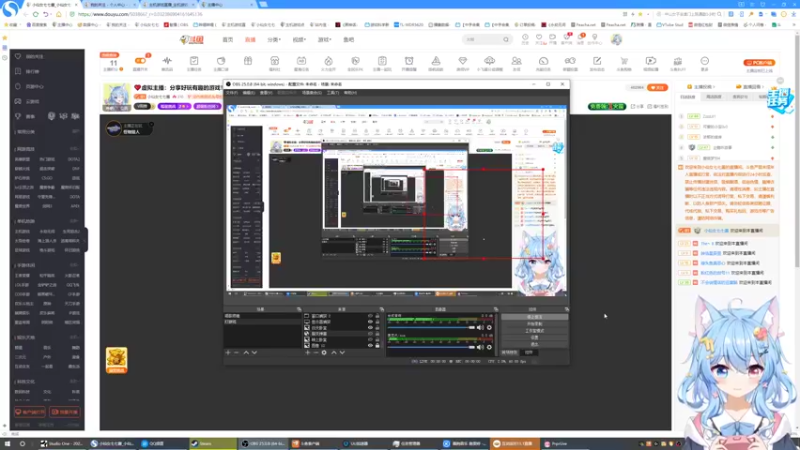Viewport: 800px width, 450px height.
Task: Move the OBS scene up
Action: 246,353
